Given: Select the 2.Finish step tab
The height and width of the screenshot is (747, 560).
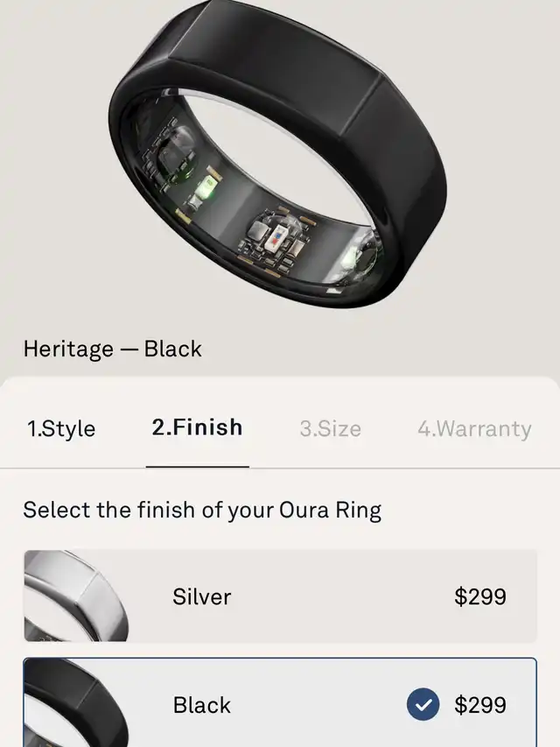Looking at the screenshot, I should pos(197,427).
